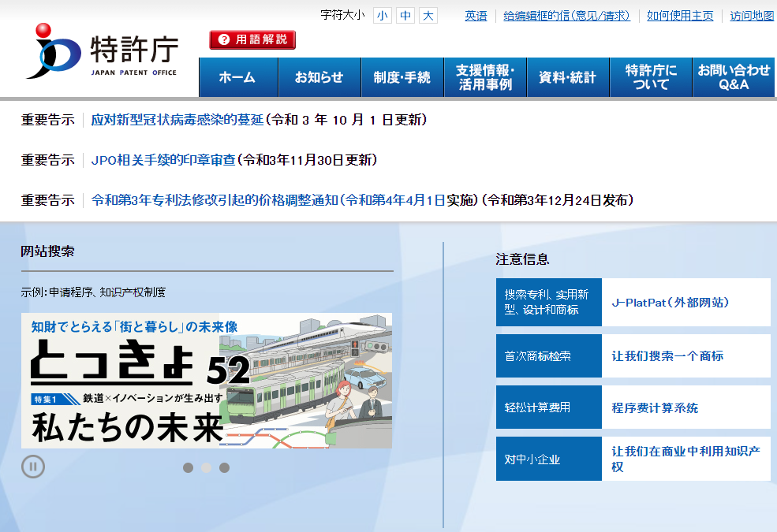Pause the banner slideshow
777x532 pixels.
click(35, 467)
